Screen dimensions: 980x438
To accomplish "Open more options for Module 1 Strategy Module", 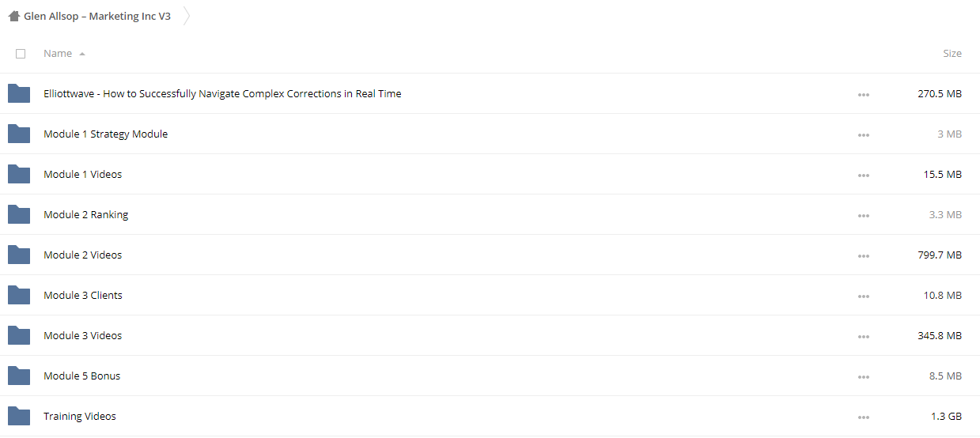I will click(x=863, y=135).
